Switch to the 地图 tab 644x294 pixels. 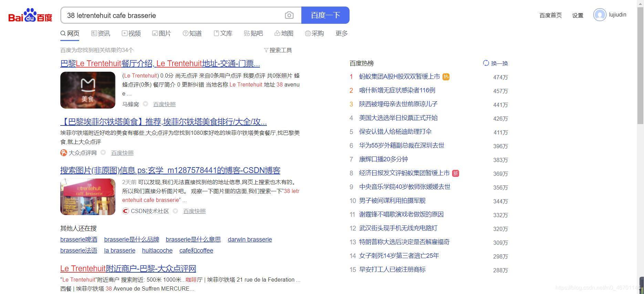(284, 33)
